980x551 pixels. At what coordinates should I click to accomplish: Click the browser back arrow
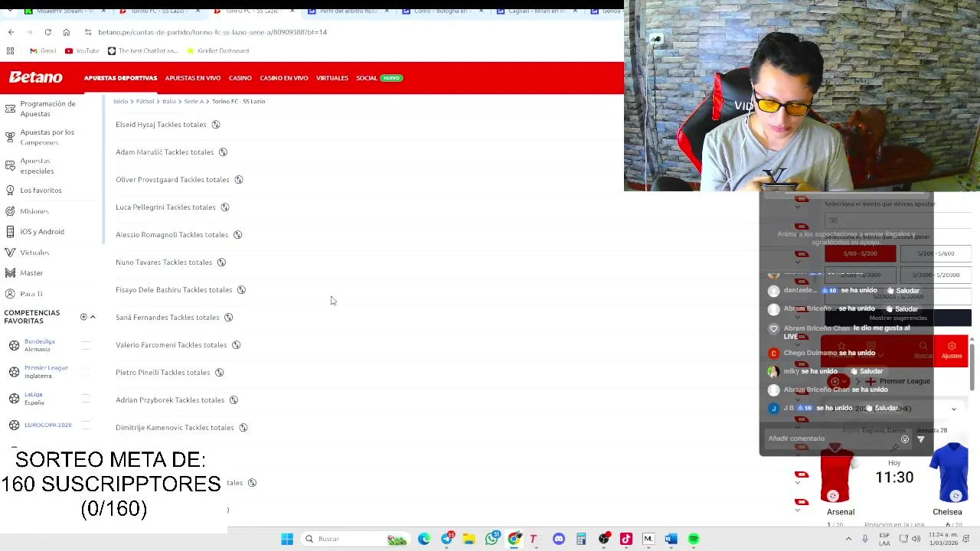click(x=11, y=32)
